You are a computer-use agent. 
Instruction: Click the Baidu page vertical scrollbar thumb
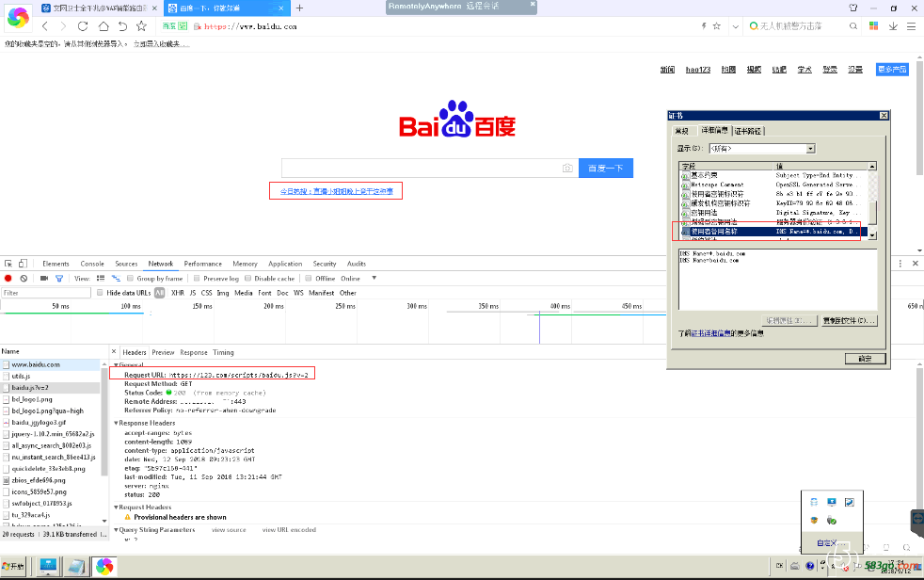pos(919,118)
